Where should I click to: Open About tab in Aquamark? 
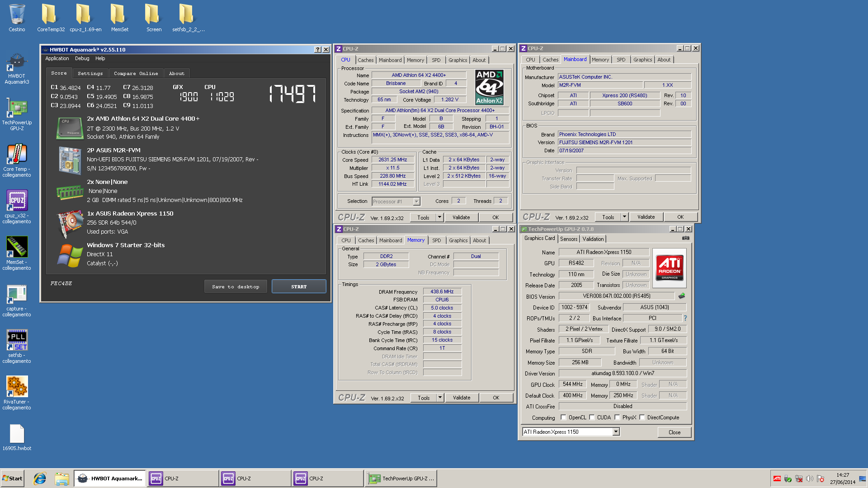(x=176, y=73)
